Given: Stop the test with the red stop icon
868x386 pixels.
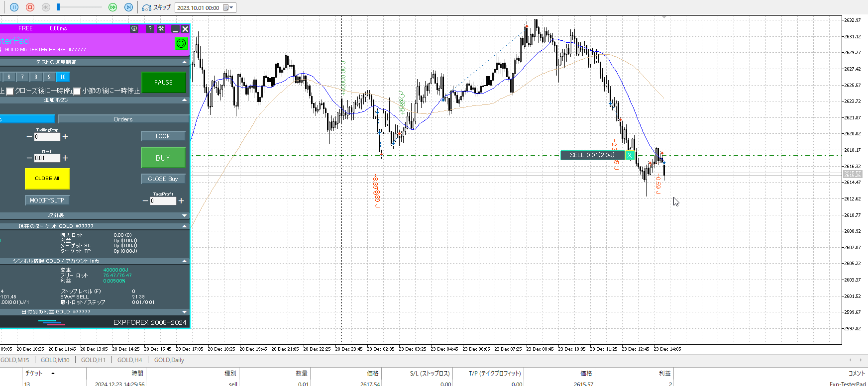Looking at the screenshot, I should [x=30, y=7].
